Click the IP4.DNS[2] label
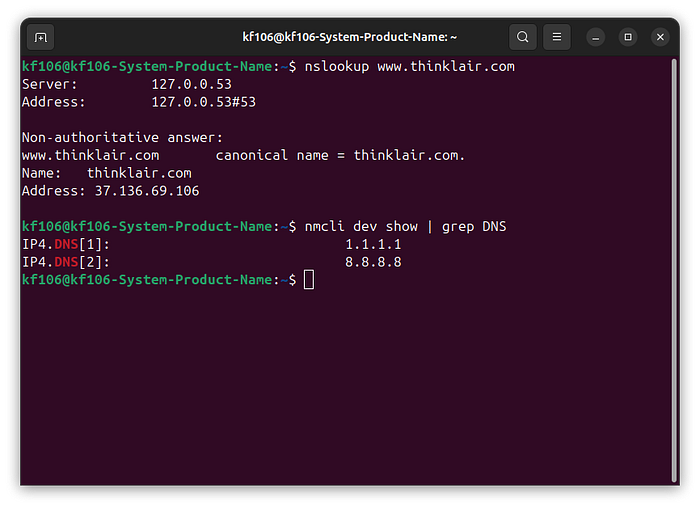The width and height of the screenshot is (700, 508). tap(66, 262)
